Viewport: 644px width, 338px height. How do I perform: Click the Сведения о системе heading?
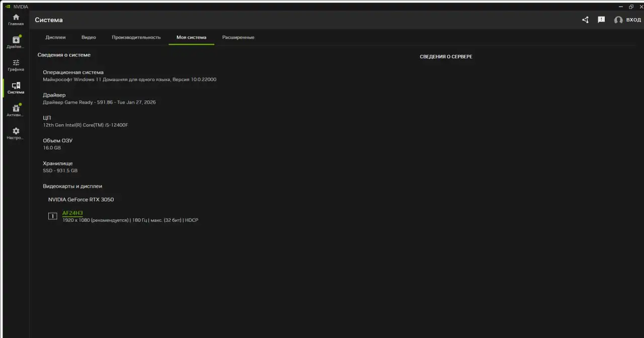[64, 55]
